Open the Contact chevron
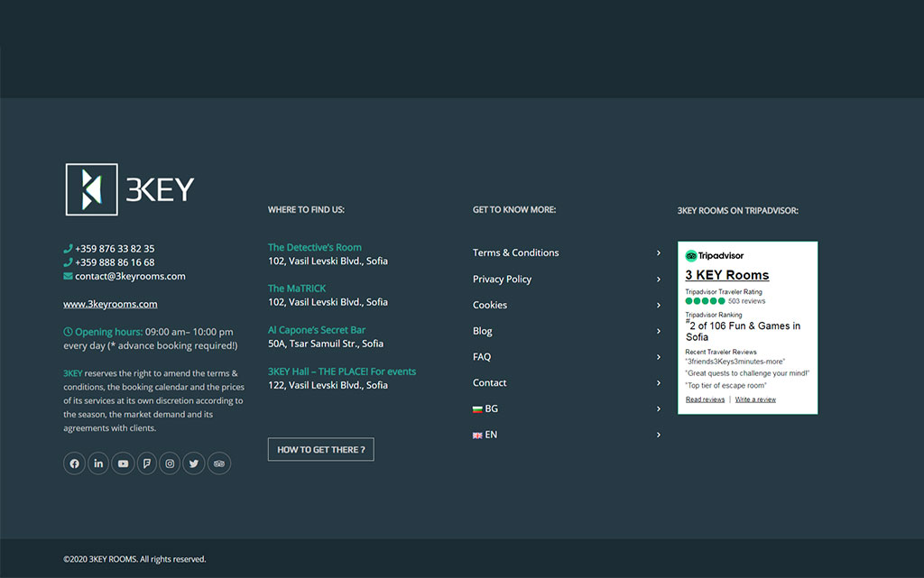 pos(659,382)
